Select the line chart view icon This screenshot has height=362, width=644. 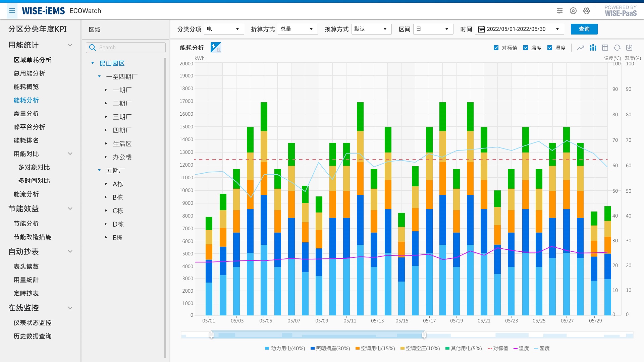click(x=580, y=48)
